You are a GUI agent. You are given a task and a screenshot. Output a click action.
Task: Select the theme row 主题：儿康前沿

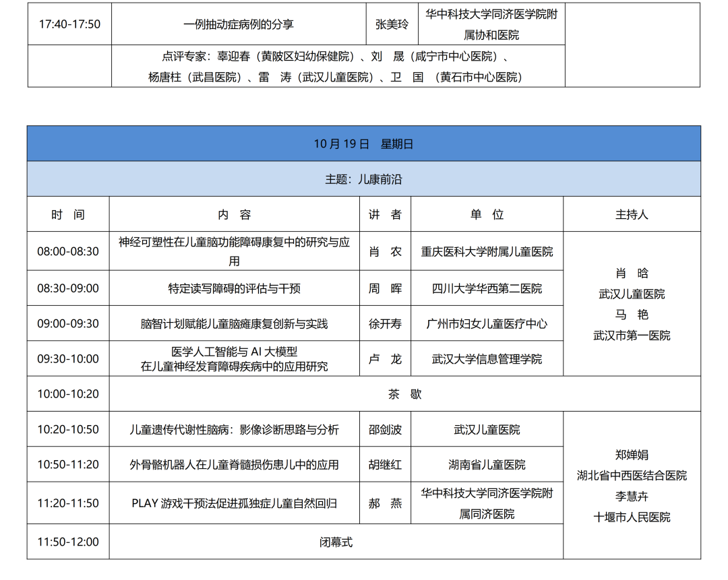[x=363, y=179]
